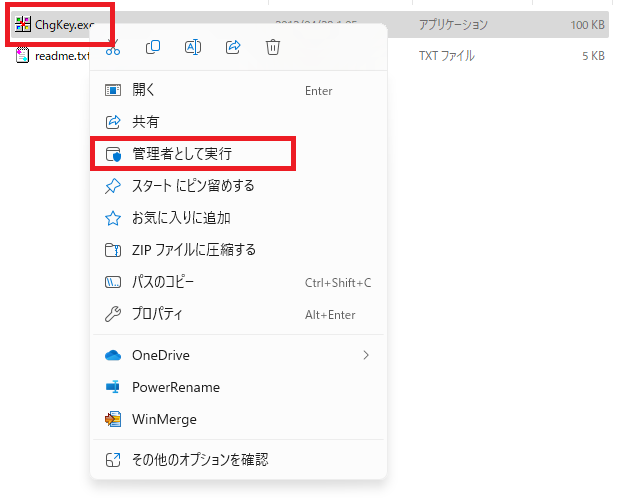621x499 pixels.
Task: Select スタートにピン留めする option
Action: click(193, 186)
